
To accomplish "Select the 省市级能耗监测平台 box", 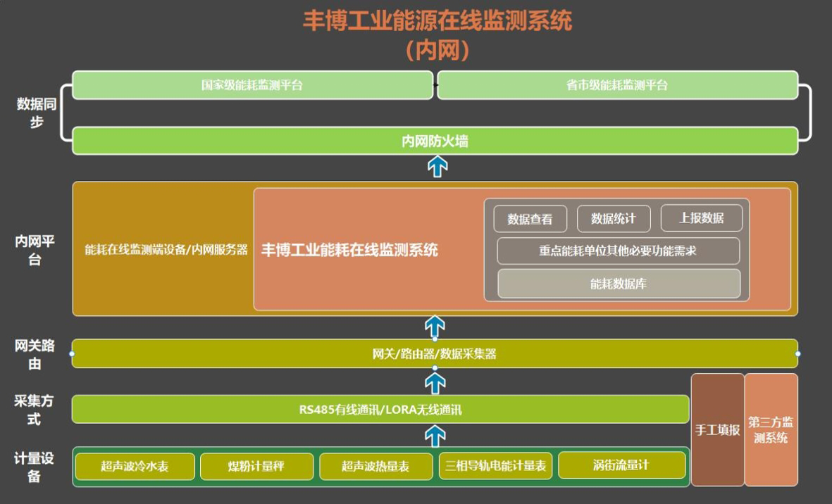I will point(617,85).
